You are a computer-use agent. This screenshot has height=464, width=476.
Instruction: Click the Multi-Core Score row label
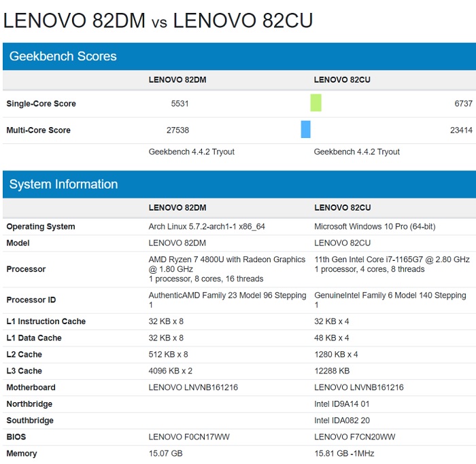(x=38, y=130)
